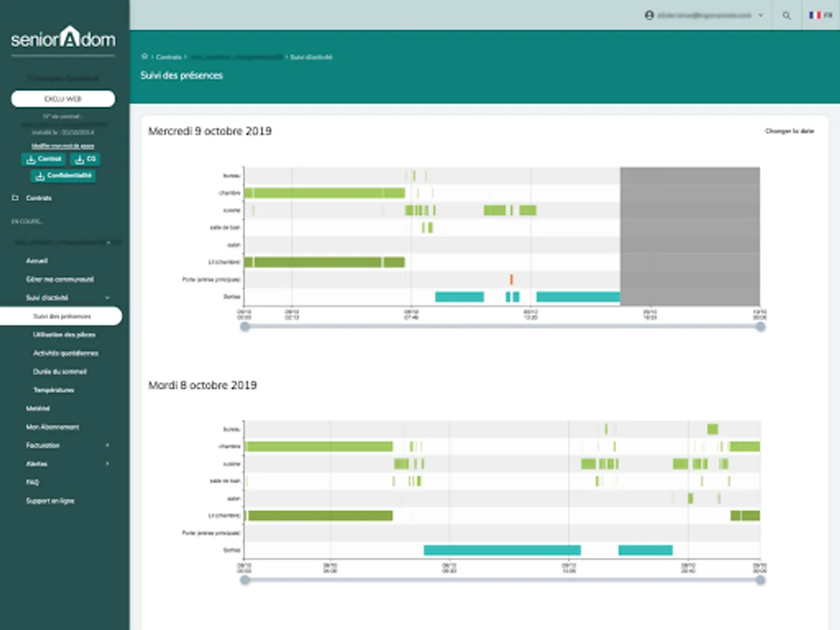Click the Changer la date link
This screenshot has width=840, height=630.
click(x=789, y=131)
